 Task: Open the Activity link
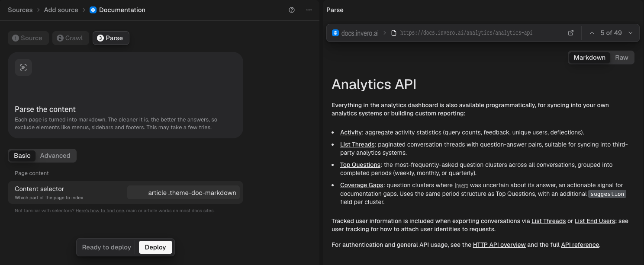pos(351,132)
